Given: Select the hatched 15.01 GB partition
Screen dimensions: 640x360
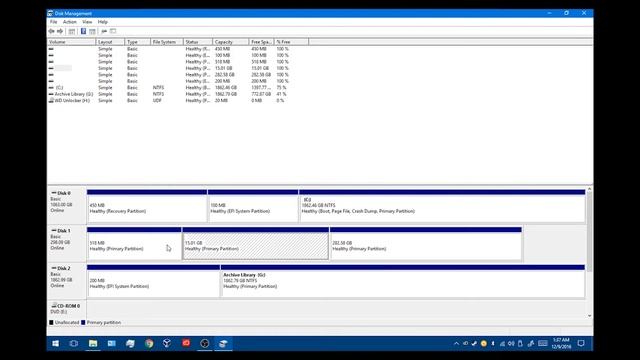Looking at the screenshot, I should pyautogui.click(x=256, y=244).
